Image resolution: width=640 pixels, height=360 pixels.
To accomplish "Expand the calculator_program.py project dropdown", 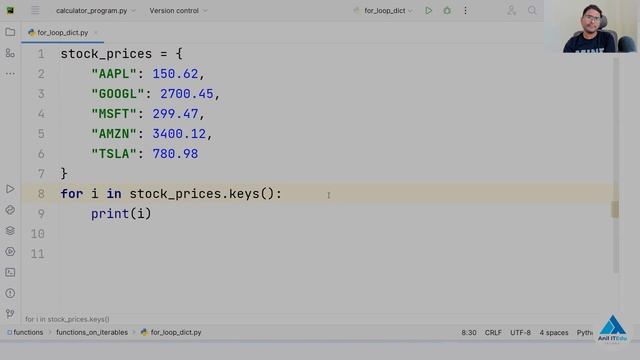I will click(x=96, y=11).
